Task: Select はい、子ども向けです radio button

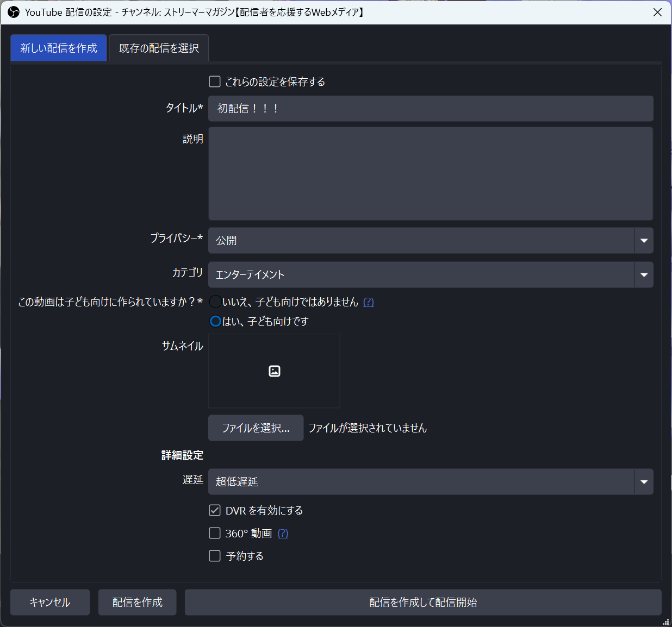Action: click(x=215, y=321)
